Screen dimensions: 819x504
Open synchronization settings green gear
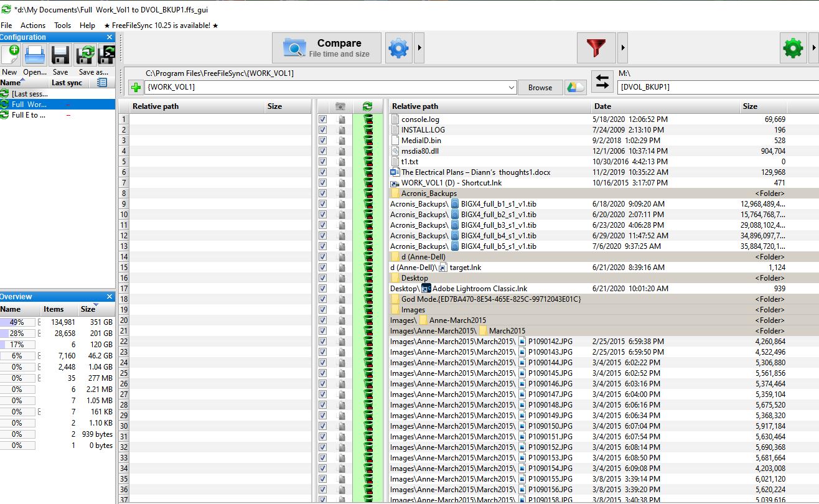tap(793, 48)
